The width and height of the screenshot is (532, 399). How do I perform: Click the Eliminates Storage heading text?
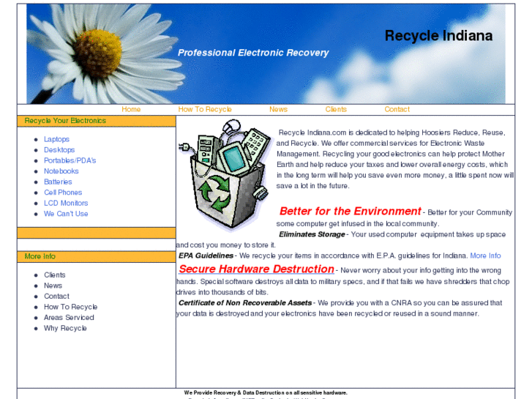[312, 234]
